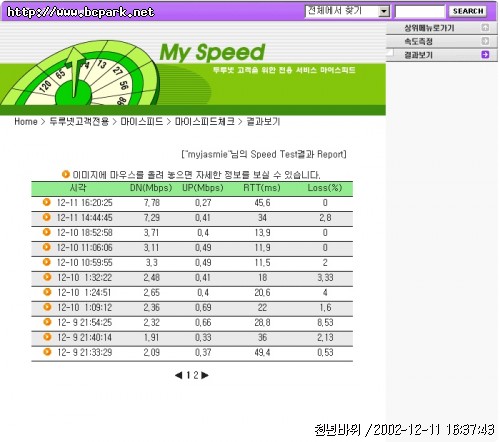This screenshot has height=442, width=500.
Task: Click loss value 8,53
Action: [x=325, y=322]
